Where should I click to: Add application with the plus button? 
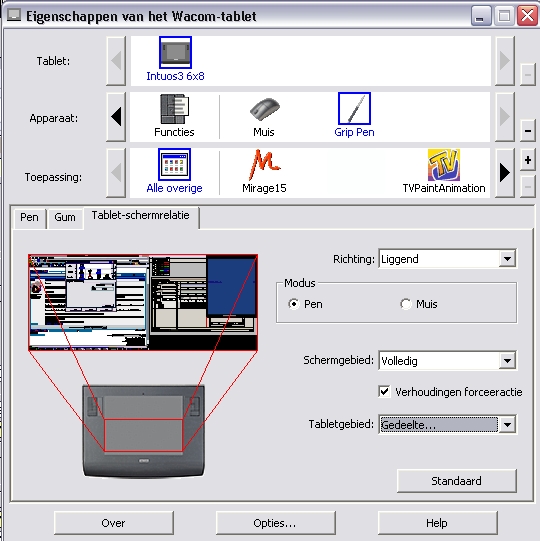(528, 160)
